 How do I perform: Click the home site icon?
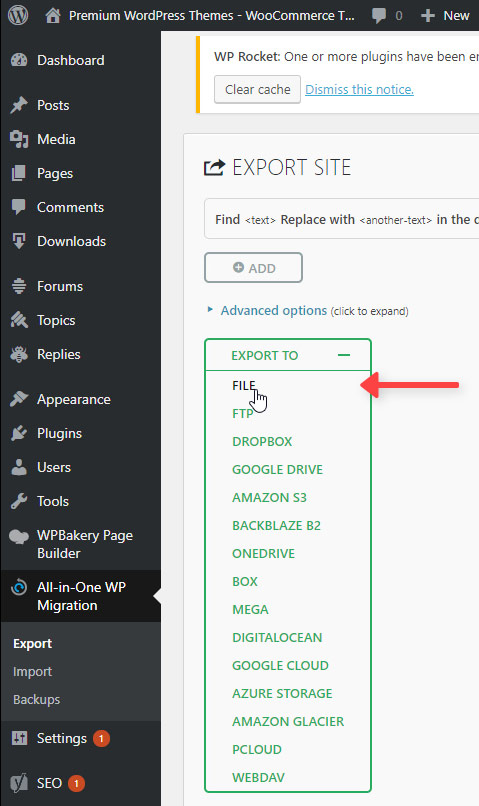pyautogui.click(x=52, y=15)
